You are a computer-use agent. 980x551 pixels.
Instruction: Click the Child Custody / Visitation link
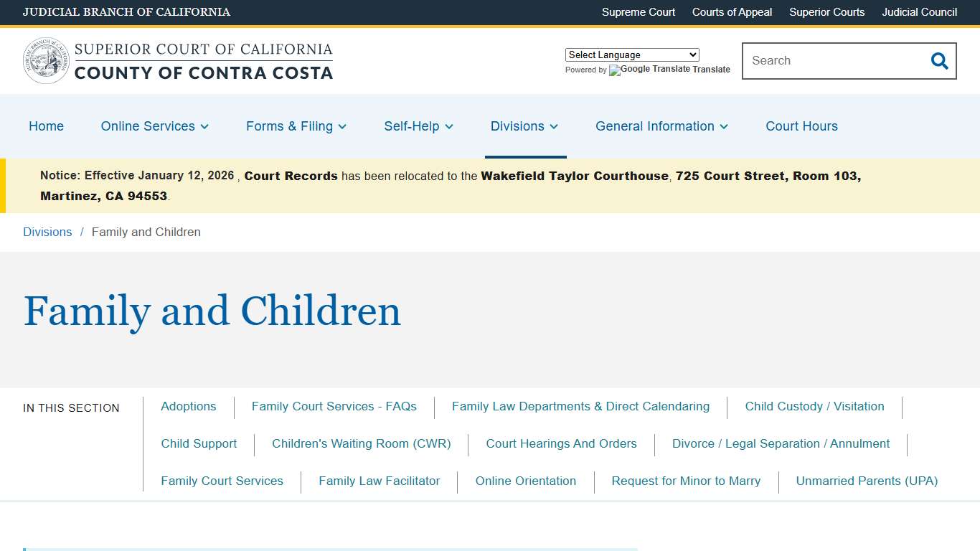click(x=814, y=406)
